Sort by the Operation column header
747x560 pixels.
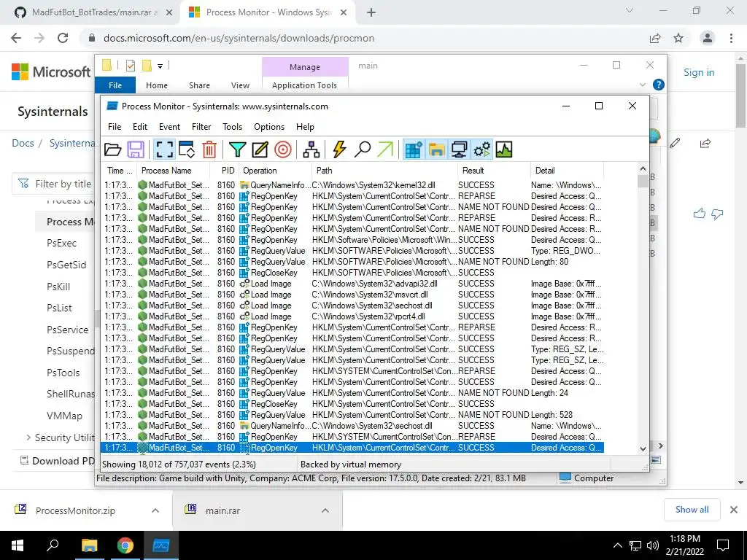(x=274, y=171)
